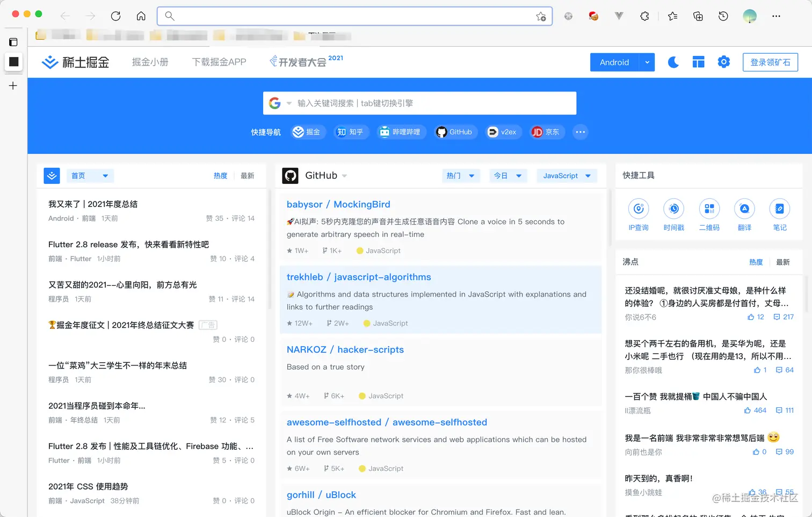
Task: Open the 笔记 tool
Action: tap(780, 215)
